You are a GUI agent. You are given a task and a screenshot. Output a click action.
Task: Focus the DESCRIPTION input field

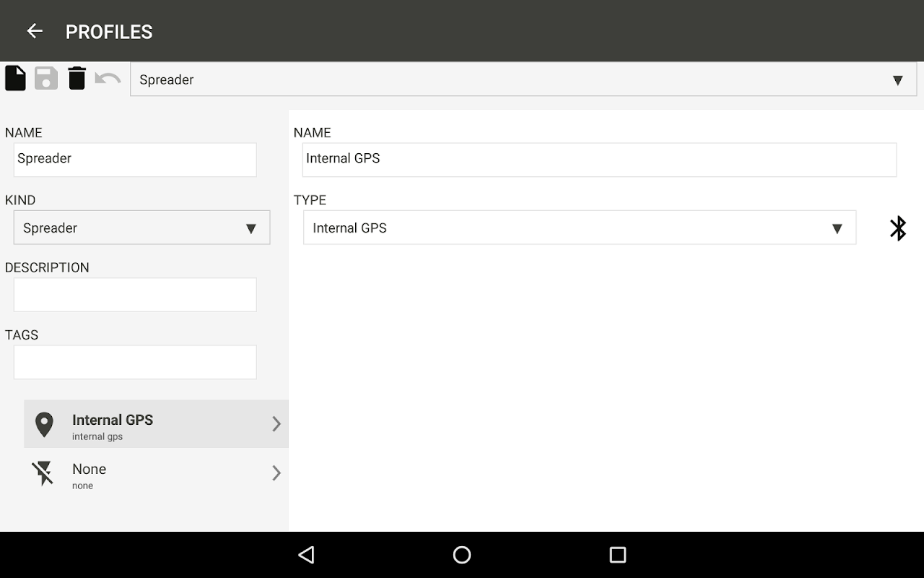135,295
